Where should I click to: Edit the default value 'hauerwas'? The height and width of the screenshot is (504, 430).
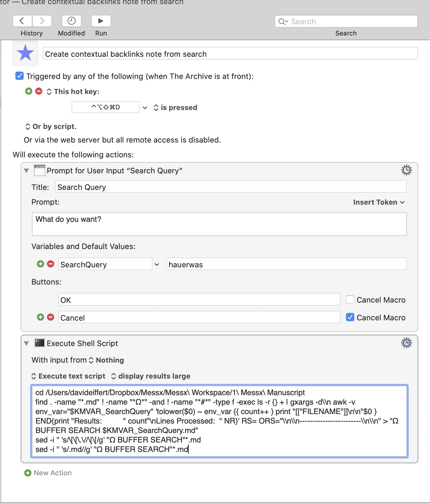286,264
